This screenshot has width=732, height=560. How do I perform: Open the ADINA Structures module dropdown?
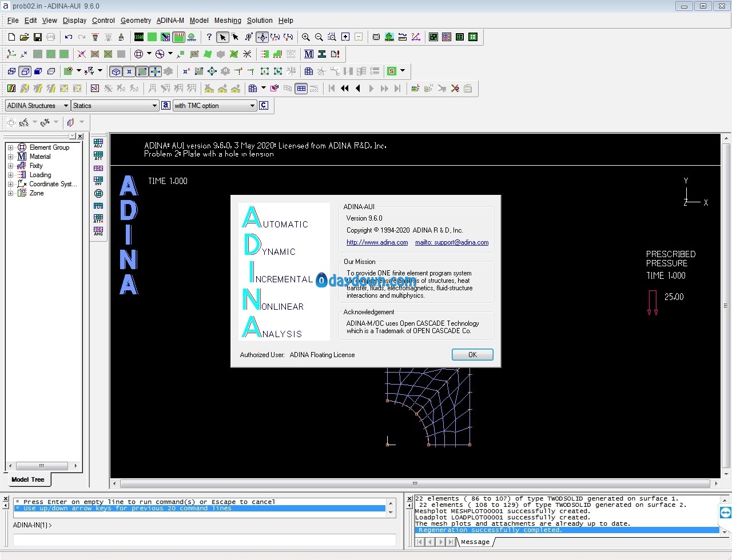38,106
